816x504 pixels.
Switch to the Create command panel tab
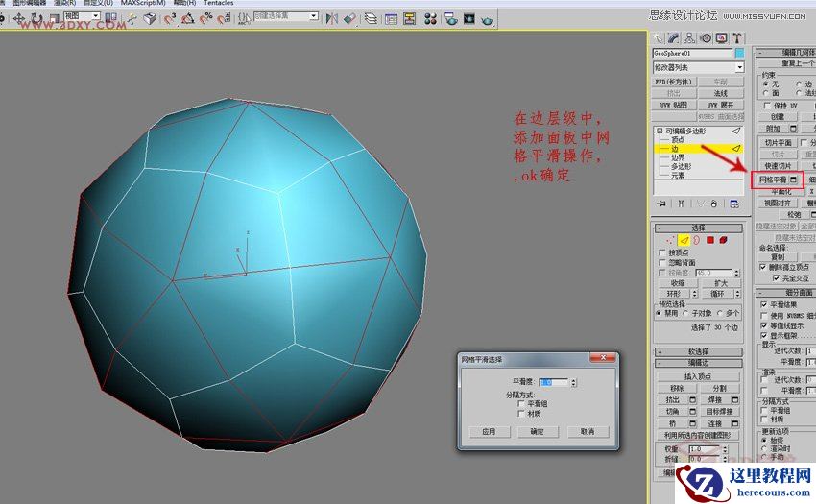tap(658, 38)
